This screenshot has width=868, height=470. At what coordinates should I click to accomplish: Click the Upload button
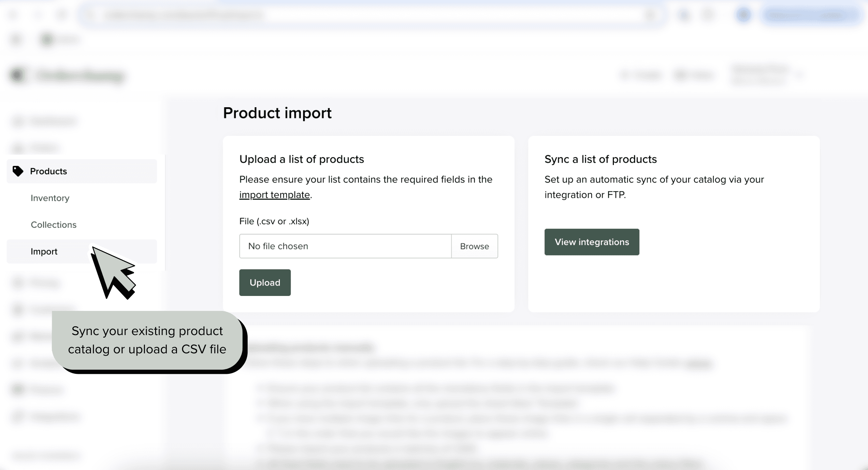tap(265, 283)
